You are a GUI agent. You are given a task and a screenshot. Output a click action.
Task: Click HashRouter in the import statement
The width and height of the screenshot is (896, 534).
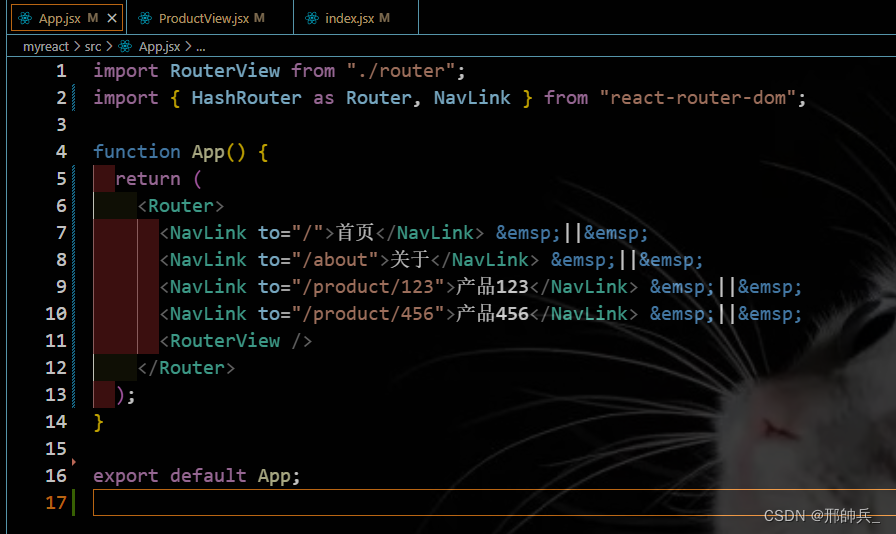[x=246, y=98]
